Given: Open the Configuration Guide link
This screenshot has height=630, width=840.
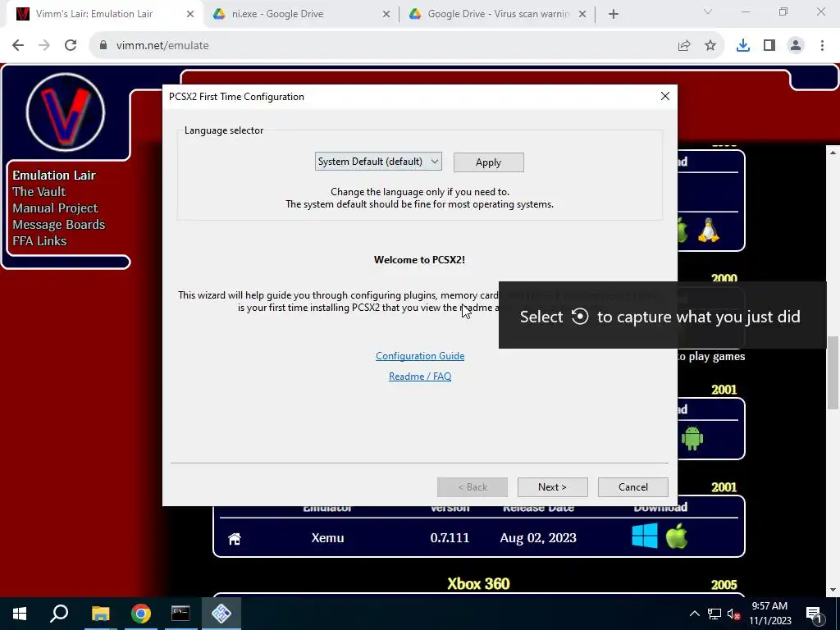Looking at the screenshot, I should [x=420, y=356].
